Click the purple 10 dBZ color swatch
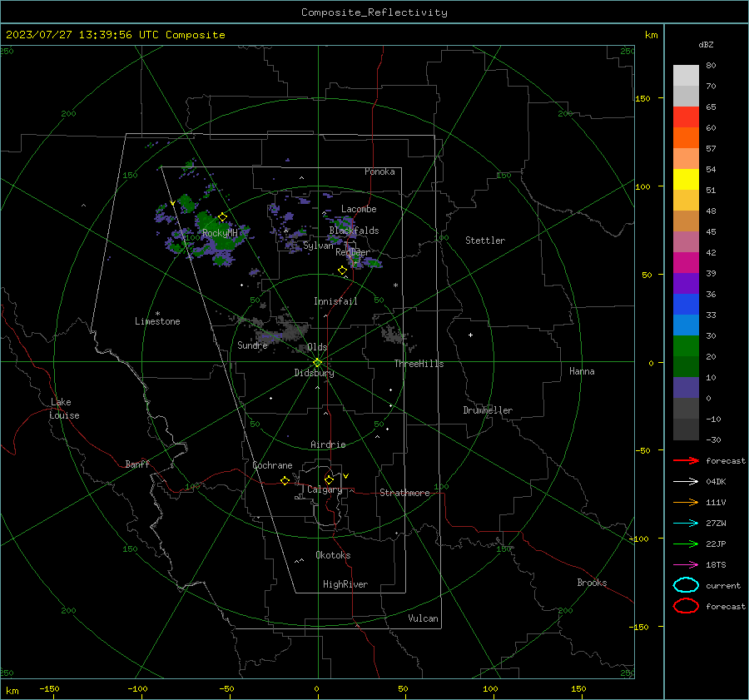 click(x=686, y=388)
